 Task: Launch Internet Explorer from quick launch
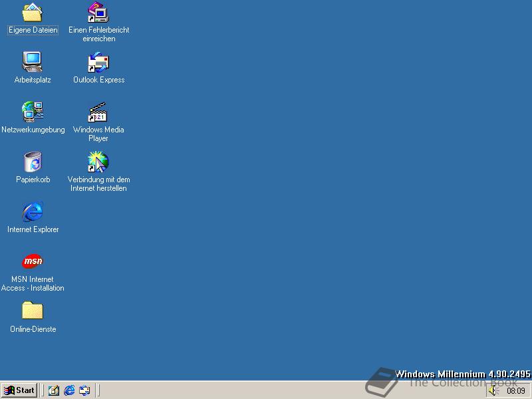pos(69,390)
